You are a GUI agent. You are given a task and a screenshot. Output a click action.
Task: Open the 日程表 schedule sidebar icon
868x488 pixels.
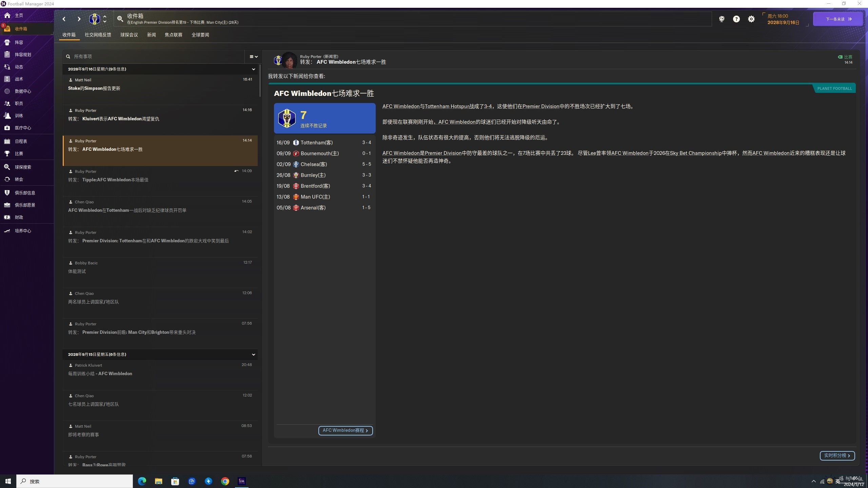[x=7, y=141]
